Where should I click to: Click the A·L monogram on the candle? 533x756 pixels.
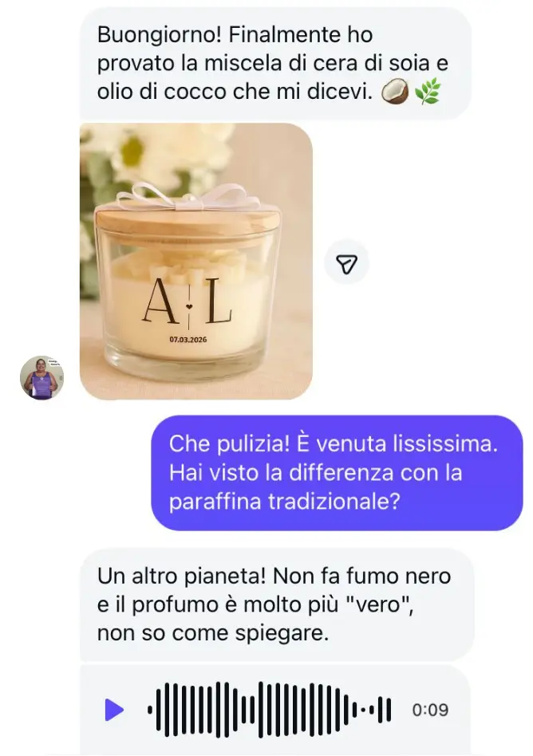click(188, 301)
